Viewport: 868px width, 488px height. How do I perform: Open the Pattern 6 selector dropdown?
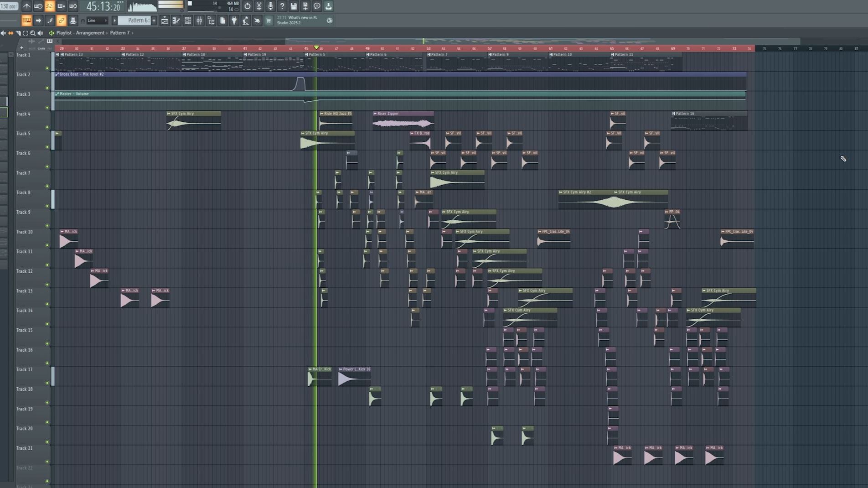pos(135,21)
